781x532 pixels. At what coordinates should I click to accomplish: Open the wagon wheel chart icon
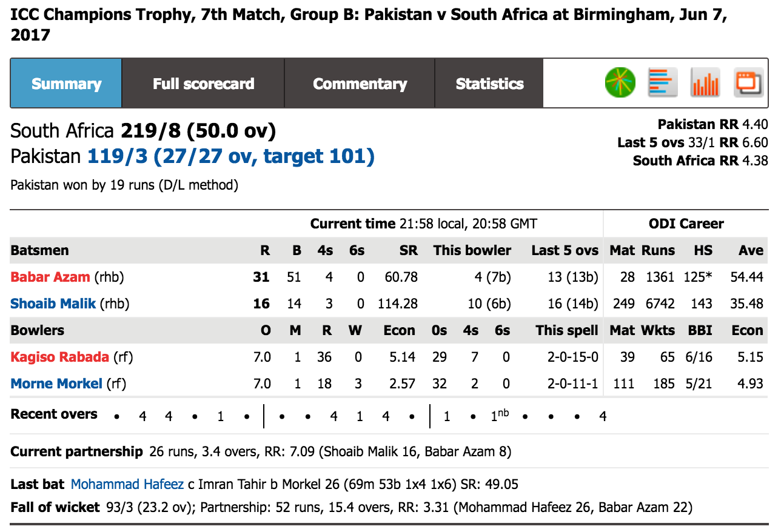[620, 82]
